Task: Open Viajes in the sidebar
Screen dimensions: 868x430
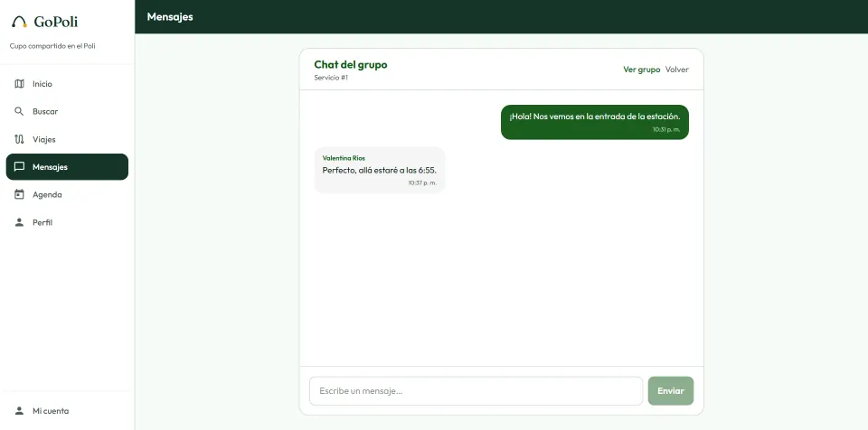Action: point(67,139)
